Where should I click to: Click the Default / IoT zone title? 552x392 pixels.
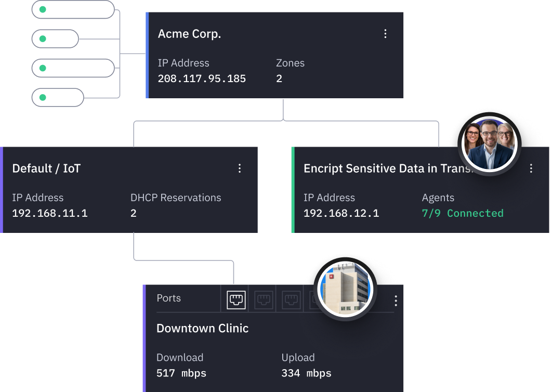46,168
